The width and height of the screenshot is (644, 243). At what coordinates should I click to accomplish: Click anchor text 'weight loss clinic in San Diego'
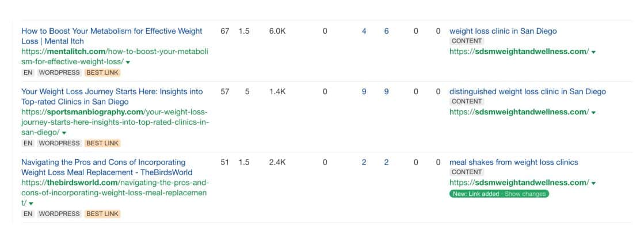(503, 31)
